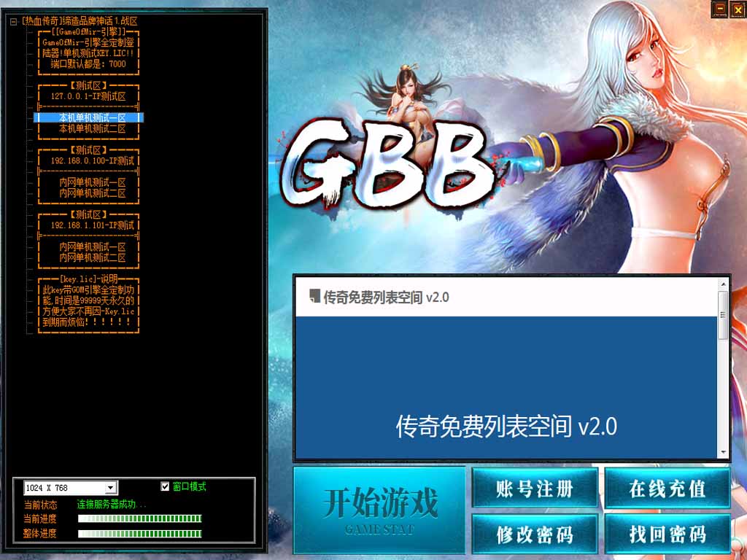Click the minimize icon at top right
Image resolution: width=747 pixels, height=560 pixels.
[720, 9]
